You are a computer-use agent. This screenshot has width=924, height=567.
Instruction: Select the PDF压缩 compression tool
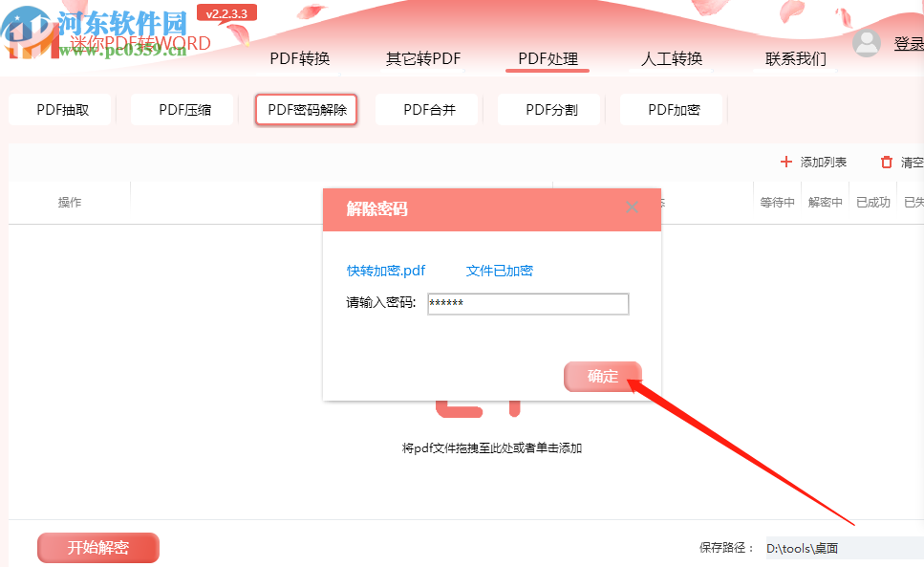183,109
